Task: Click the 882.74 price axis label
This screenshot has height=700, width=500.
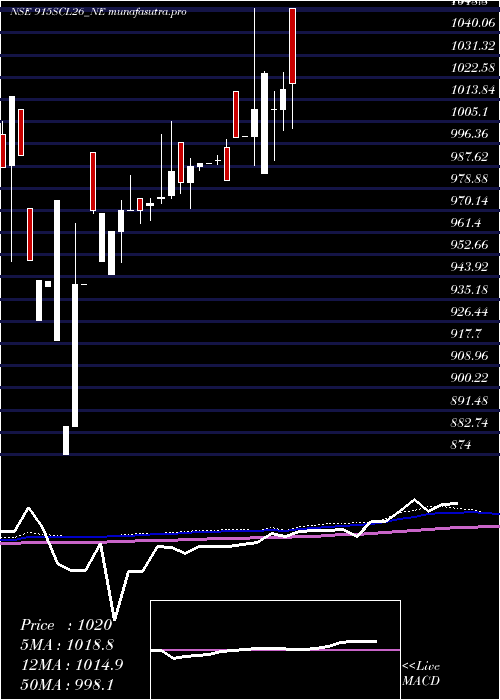Action: pyautogui.click(x=470, y=423)
